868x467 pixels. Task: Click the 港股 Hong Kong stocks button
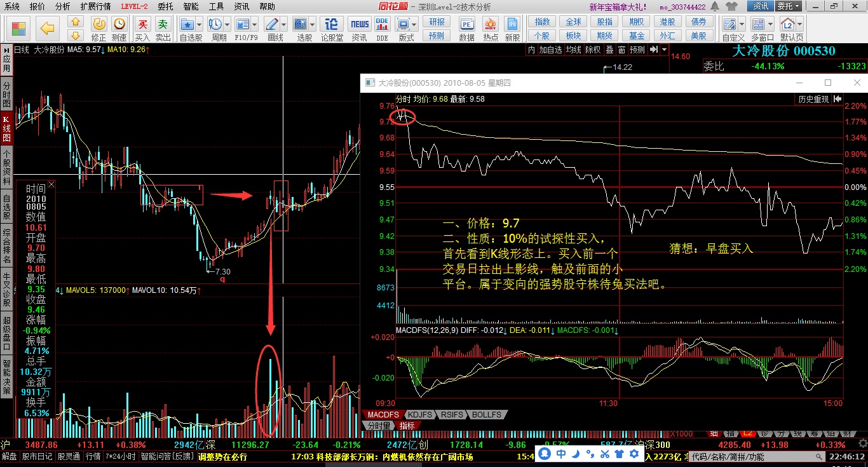point(667,22)
